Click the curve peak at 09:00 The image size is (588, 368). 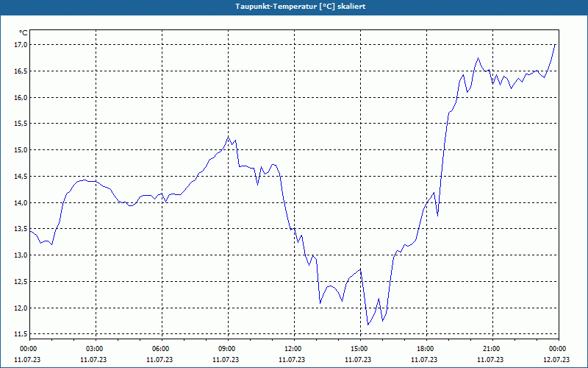[228, 137]
